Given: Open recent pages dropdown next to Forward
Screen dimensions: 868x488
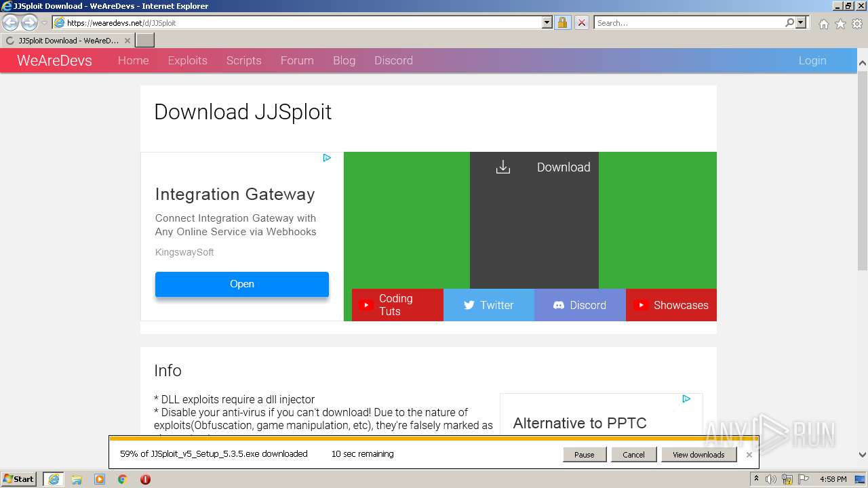Looking at the screenshot, I should coord(44,23).
